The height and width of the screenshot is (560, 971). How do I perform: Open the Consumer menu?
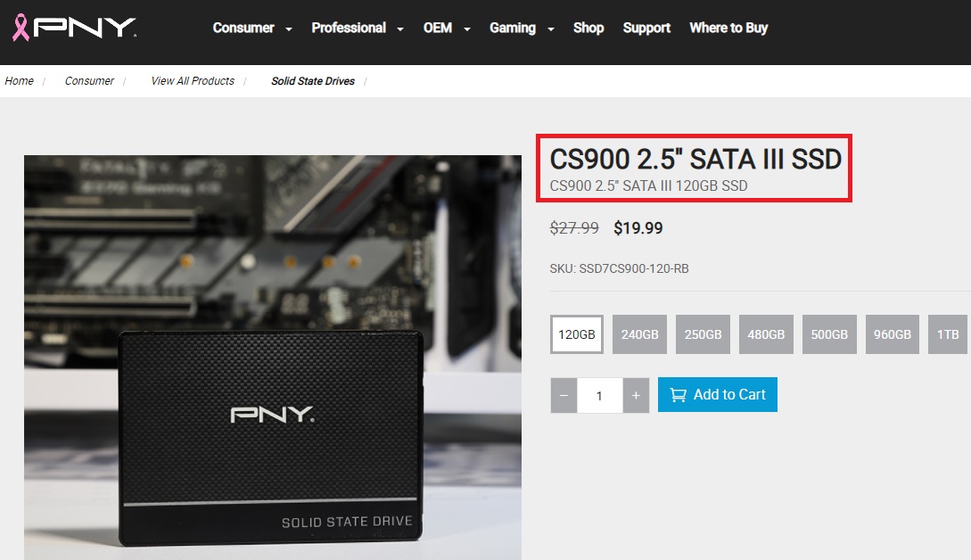click(x=243, y=28)
